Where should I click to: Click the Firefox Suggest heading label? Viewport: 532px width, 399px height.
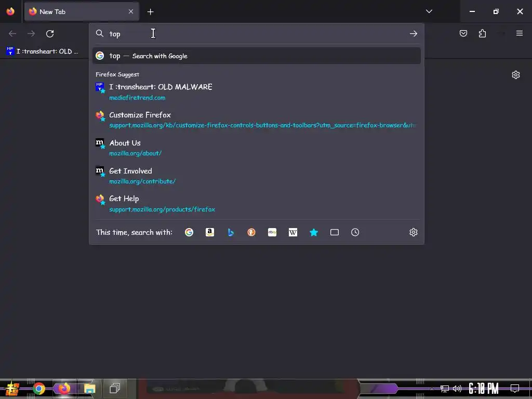(117, 74)
